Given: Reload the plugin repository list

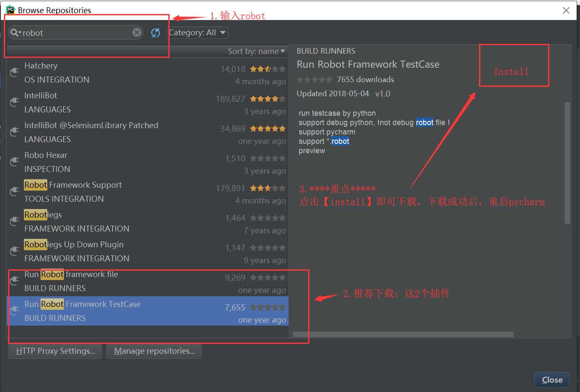Looking at the screenshot, I should click(156, 32).
